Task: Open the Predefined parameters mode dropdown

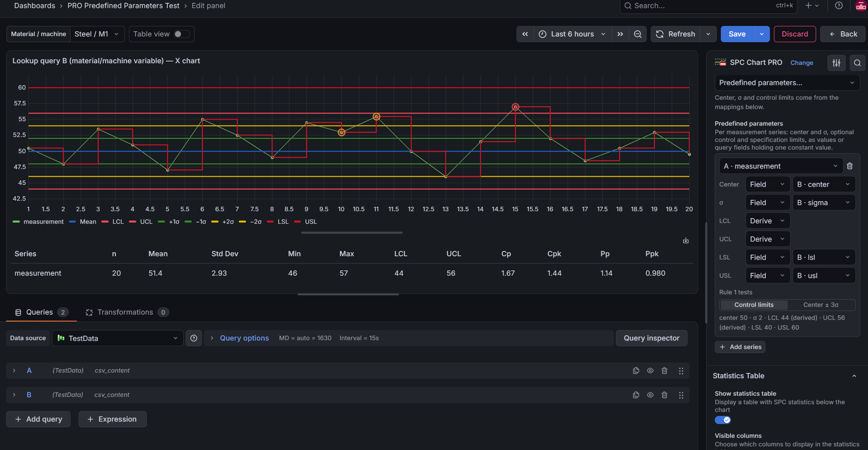Action: pos(787,83)
